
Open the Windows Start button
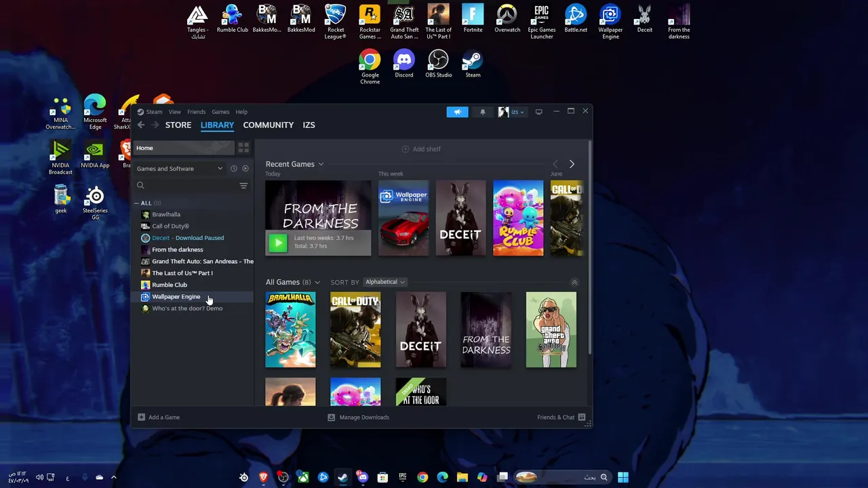coord(623,477)
